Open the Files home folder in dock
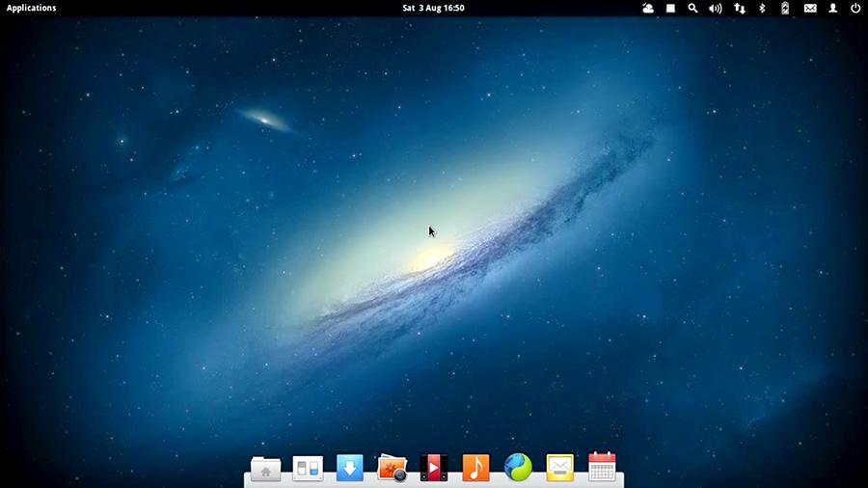Viewport: 868px width, 488px height. pyautogui.click(x=265, y=469)
